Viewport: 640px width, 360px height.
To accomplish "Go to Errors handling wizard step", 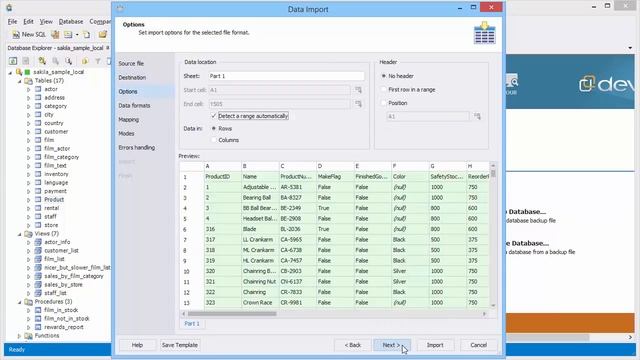I will click(x=137, y=148).
